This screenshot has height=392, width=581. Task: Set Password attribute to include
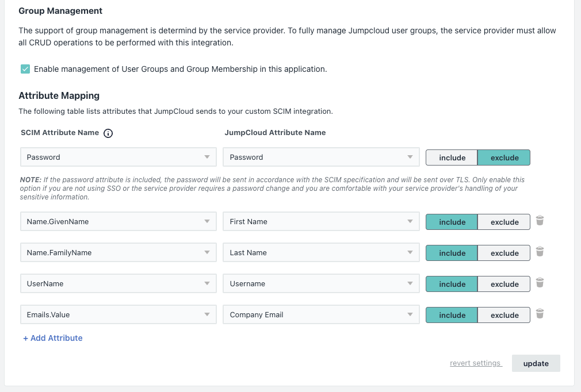pos(452,157)
